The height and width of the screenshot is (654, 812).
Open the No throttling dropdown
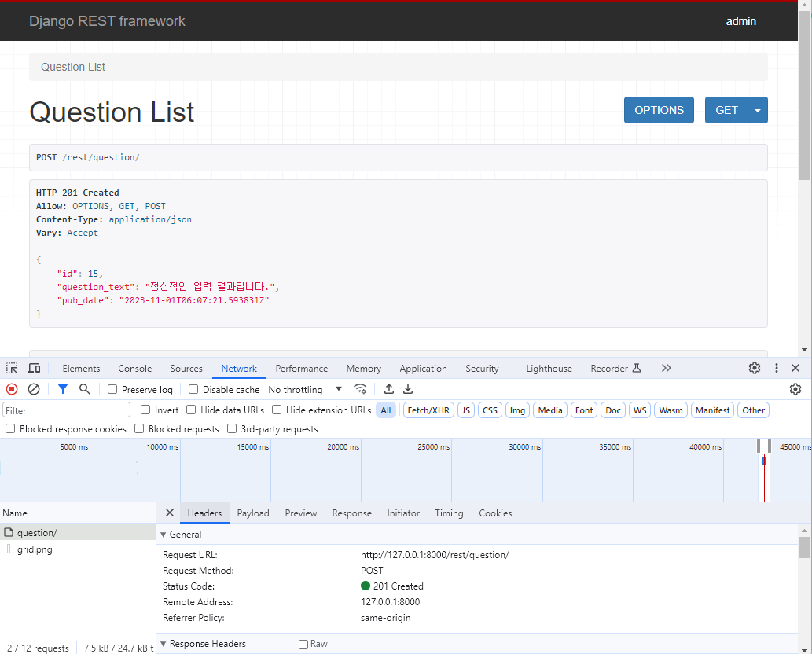305,389
